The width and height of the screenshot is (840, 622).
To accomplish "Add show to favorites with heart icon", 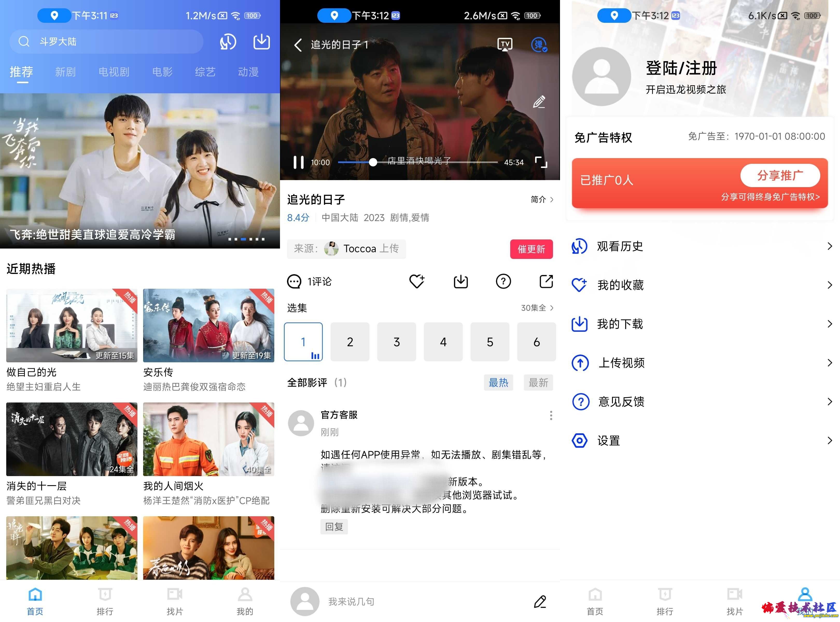I will tap(417, 281).
